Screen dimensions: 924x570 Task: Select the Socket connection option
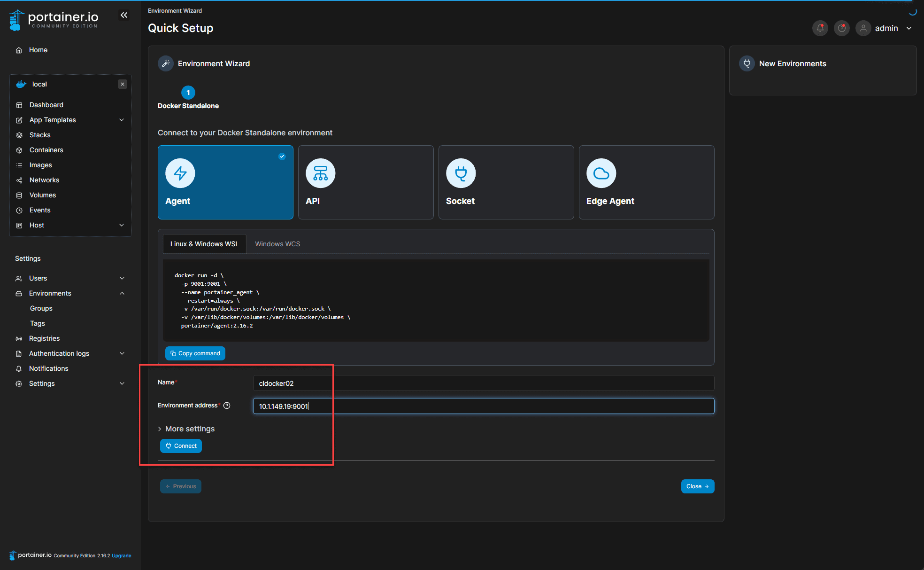tap(506, 182)
